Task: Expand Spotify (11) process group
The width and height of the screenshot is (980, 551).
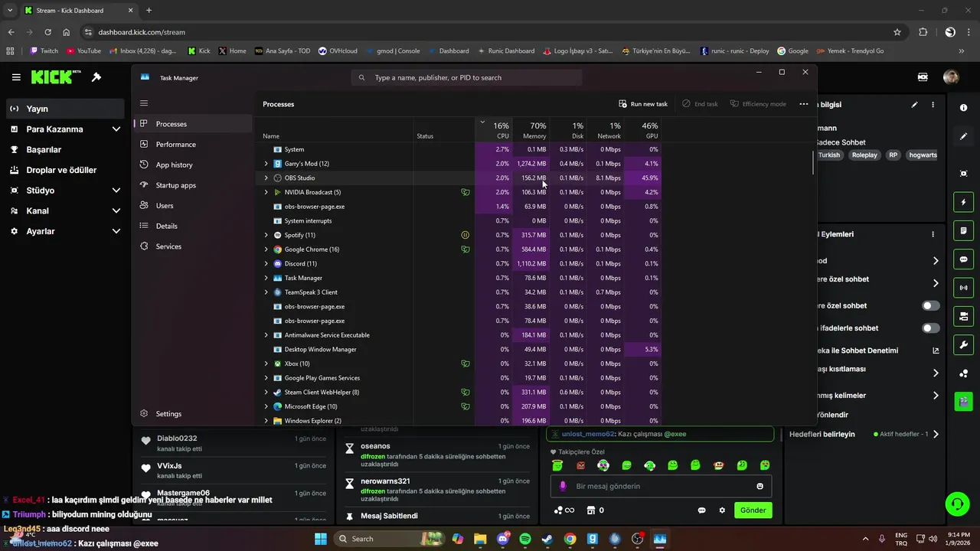Action: pos(266,235)
